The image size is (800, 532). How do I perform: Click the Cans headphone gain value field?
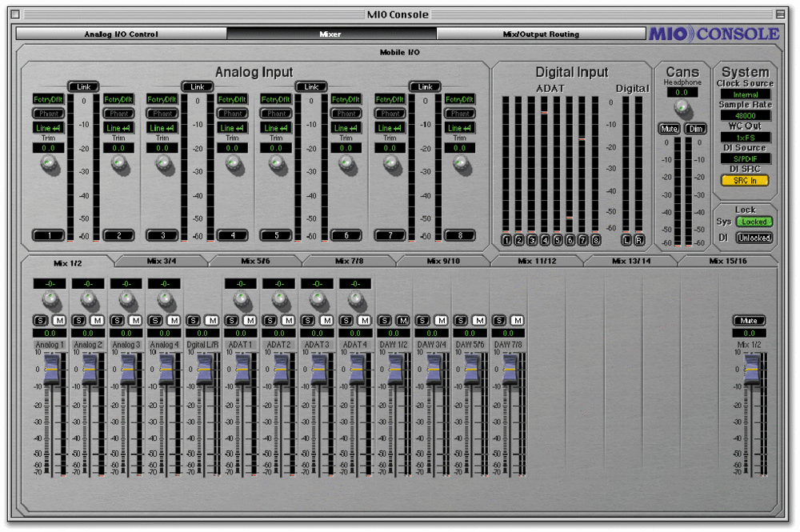click(x=682, y=92)
